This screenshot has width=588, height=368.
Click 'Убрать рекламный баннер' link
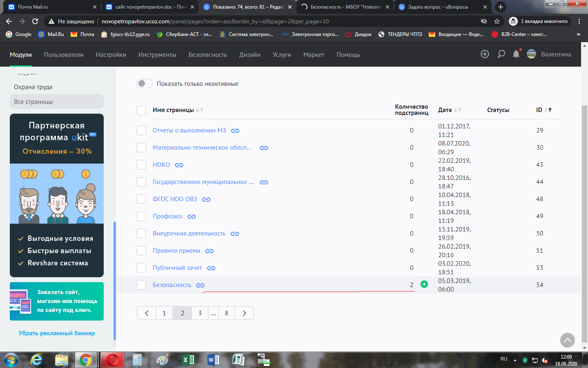pos(57,333)
